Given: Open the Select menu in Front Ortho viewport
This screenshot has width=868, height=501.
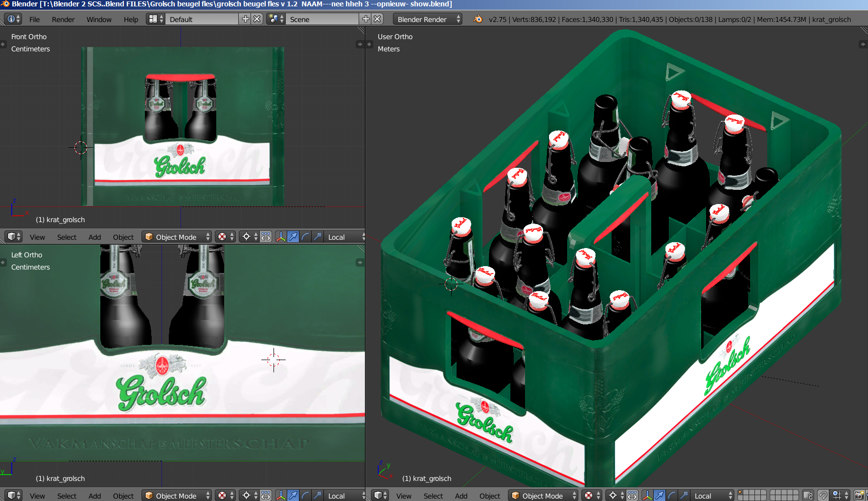Looking at the screenshot, I should [67, 237].
